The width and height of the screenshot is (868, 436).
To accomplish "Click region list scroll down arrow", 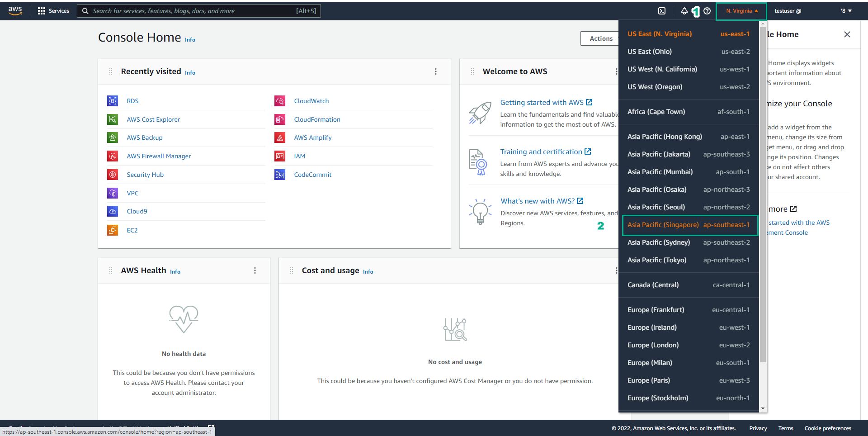I will [763, 408].
